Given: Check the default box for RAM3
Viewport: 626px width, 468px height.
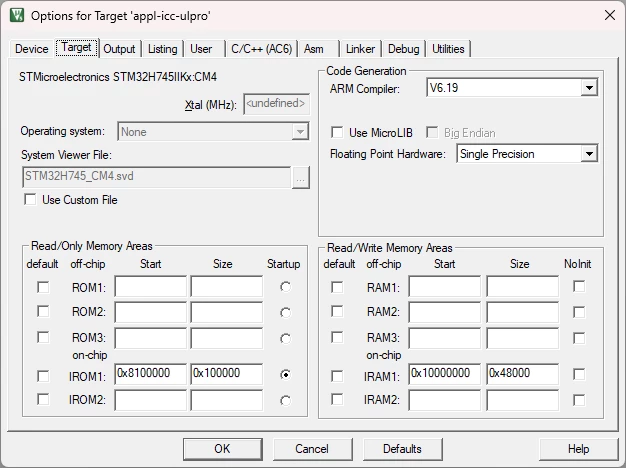Looking at the screenshot, I should pos(337,337).
